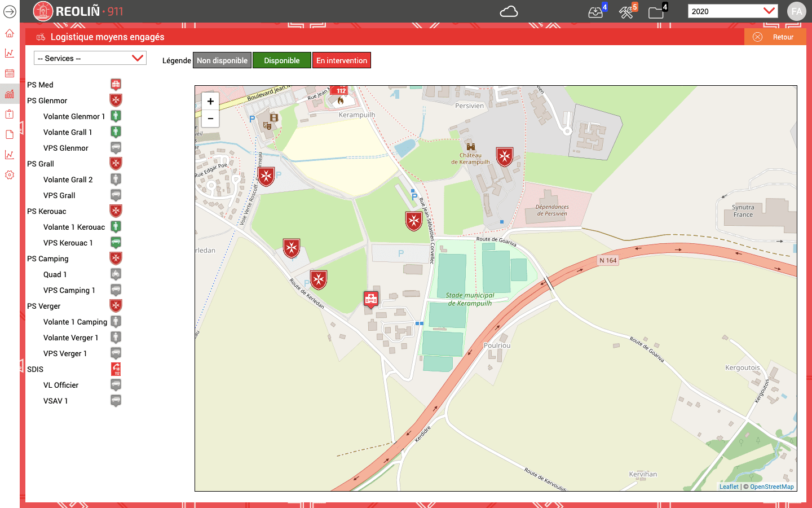
Task: Open the clipboard alerts sidebar icon
Action: (9, 113)
